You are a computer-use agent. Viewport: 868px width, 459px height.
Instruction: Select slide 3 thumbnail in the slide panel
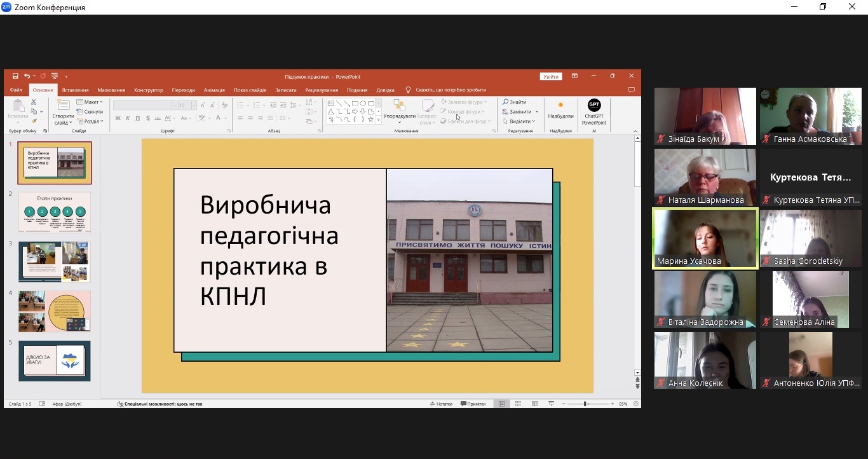pos(55,261)
